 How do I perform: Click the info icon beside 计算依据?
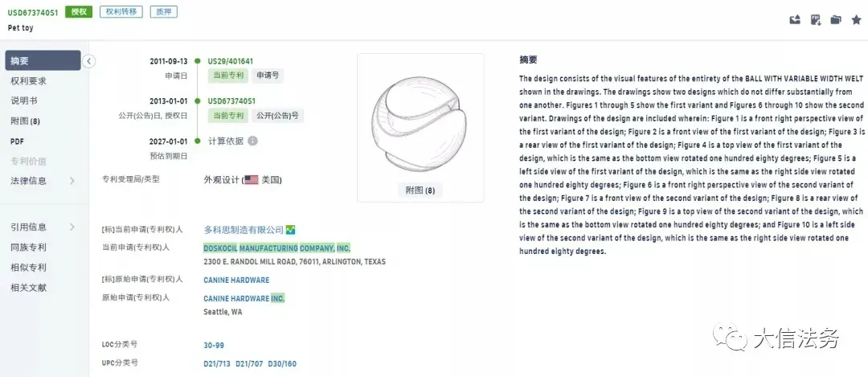point(252,141)
